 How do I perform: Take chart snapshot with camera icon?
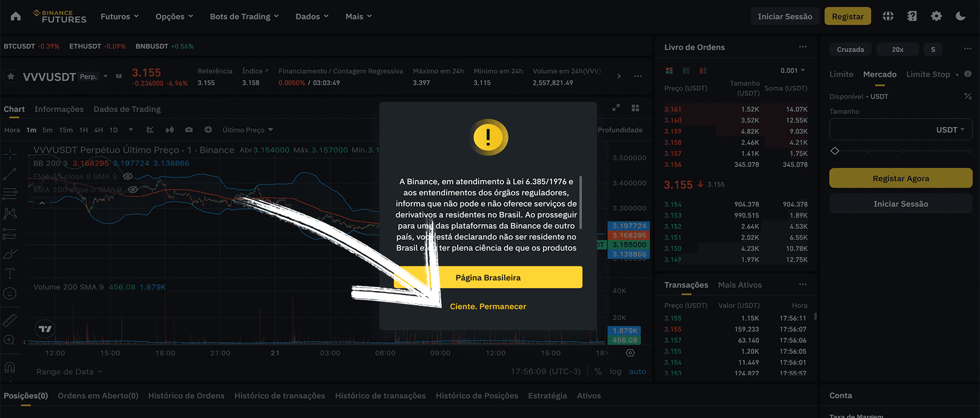coord(189,130)
